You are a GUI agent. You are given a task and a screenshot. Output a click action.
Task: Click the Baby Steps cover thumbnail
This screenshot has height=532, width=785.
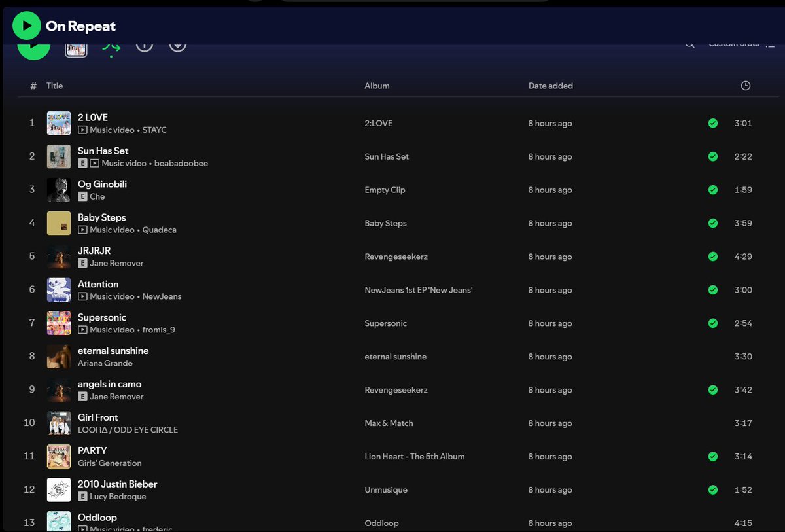[x=59, y=223]
